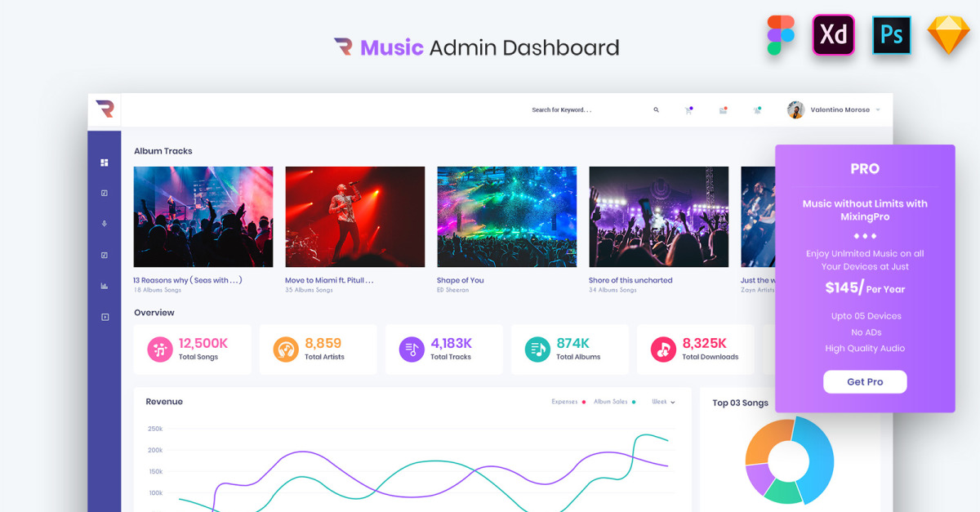The height and width of the screenshot is (512, 980).
Task: Click the red Total Downloads music icon
Action: 663,349
